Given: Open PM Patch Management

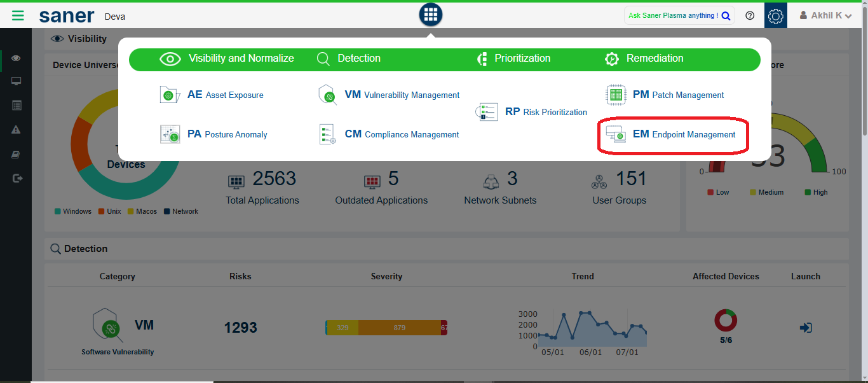Looking at the screenshot, I should 678,95.
